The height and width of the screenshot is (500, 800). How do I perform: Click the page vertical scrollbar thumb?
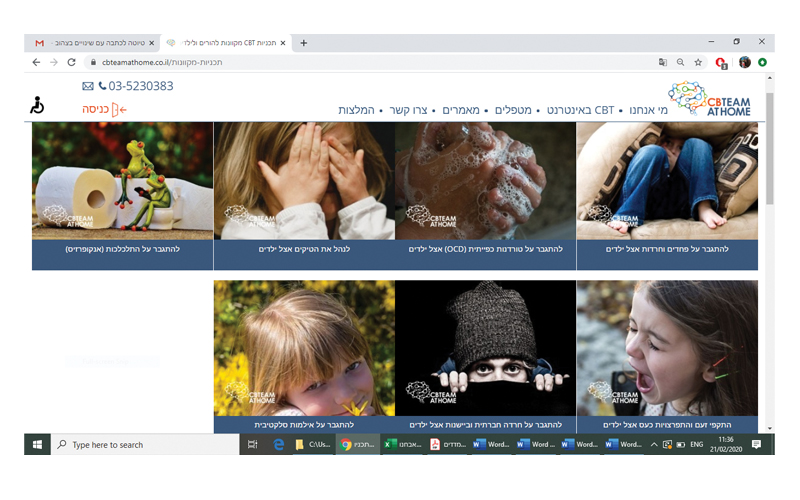click(x=769, y=148)
